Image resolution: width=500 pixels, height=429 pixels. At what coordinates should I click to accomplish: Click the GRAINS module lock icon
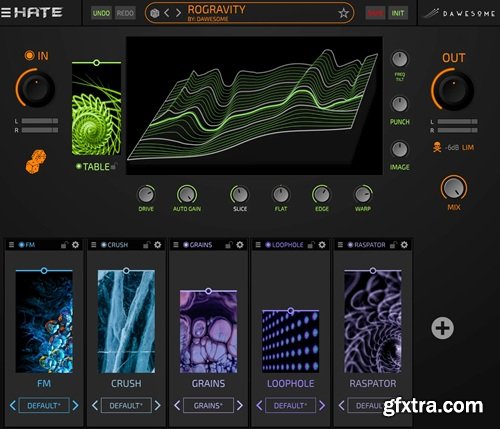(x=228, y=245)
